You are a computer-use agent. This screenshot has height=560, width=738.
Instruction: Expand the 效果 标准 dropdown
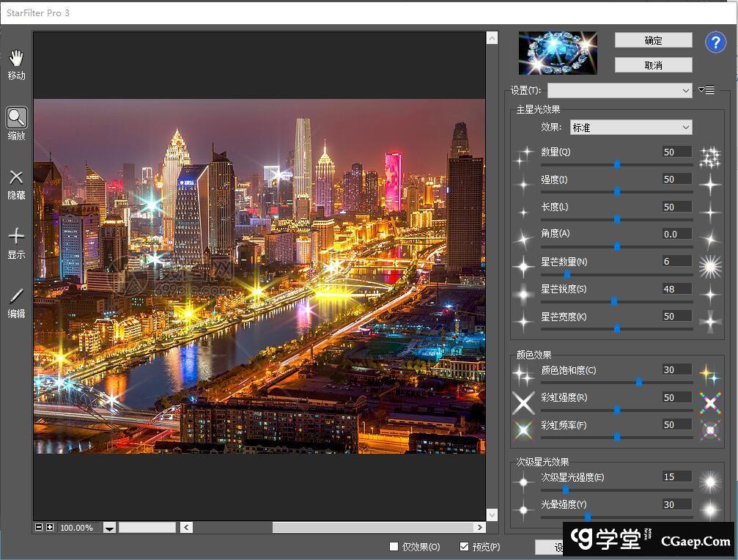pyautogui.click(x=631, y=128)
